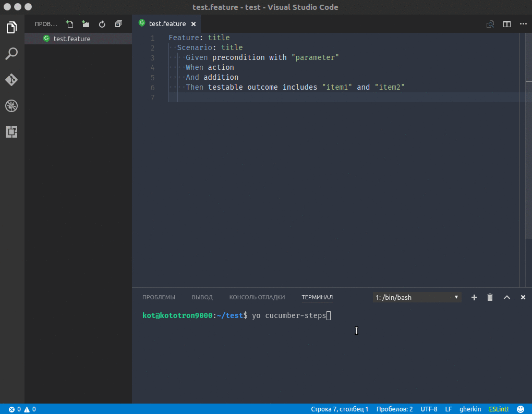Click the window title text

click(265, 7)
